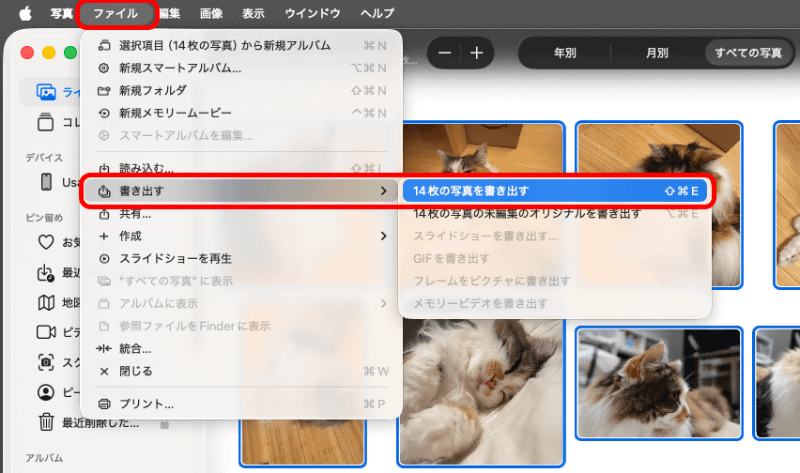Select the iPhone device icon in sidebar
Screen dimensions: 800x473
(x=46, y=182)
